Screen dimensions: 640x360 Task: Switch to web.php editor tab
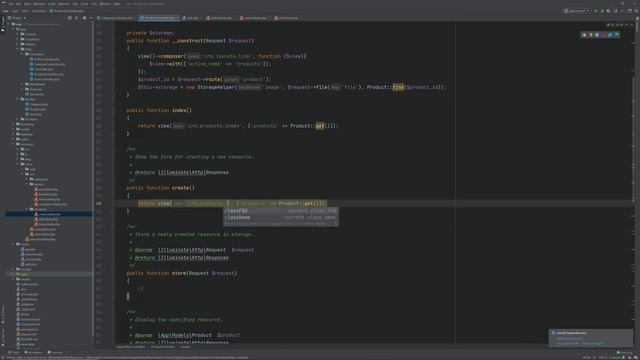tap(191, 18)
